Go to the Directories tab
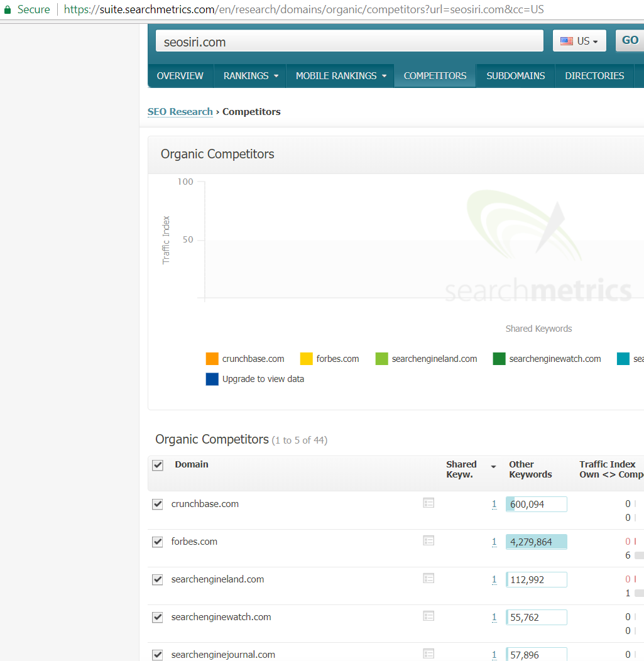 [594, 76]
